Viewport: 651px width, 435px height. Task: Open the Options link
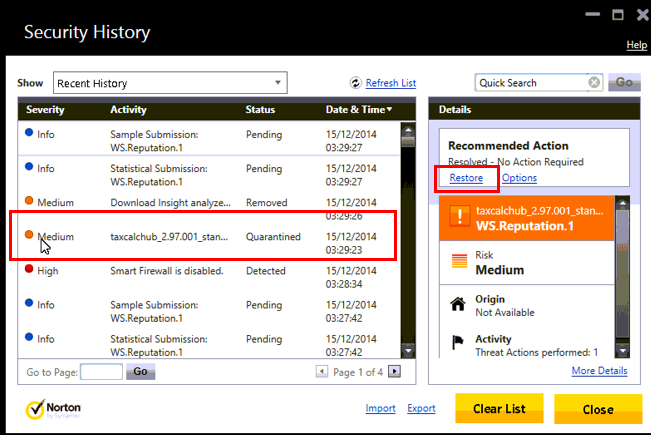[519, 178]
